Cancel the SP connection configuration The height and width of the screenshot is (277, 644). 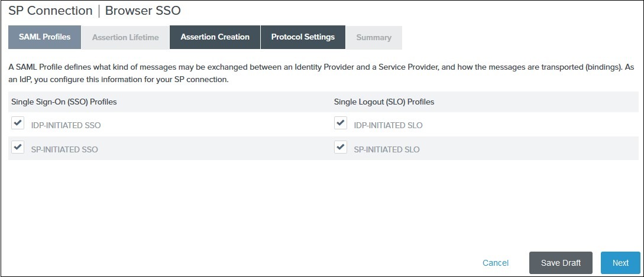(496, 263)
